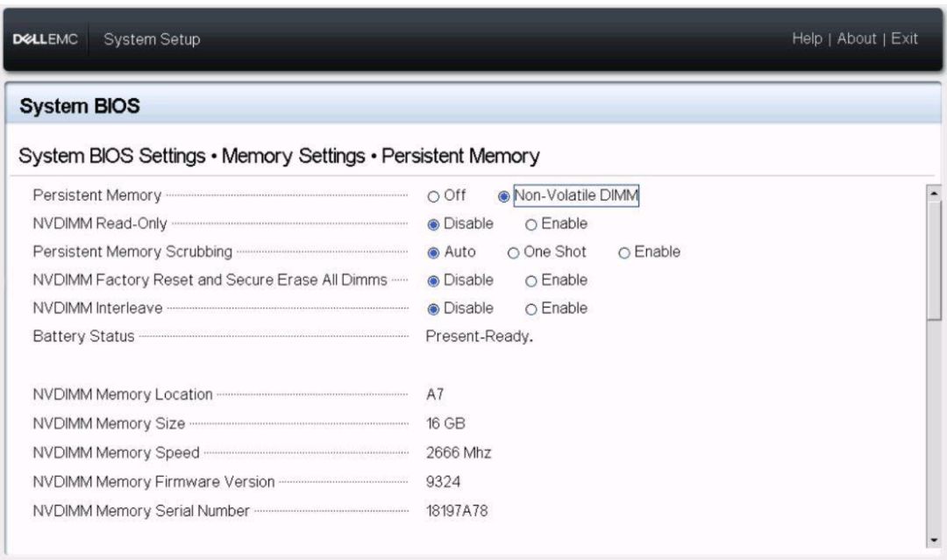Click the vertical scrollbar thumb
Image resolution: width=947 pixels, height=560 pixels.
[x=935, y=260]
